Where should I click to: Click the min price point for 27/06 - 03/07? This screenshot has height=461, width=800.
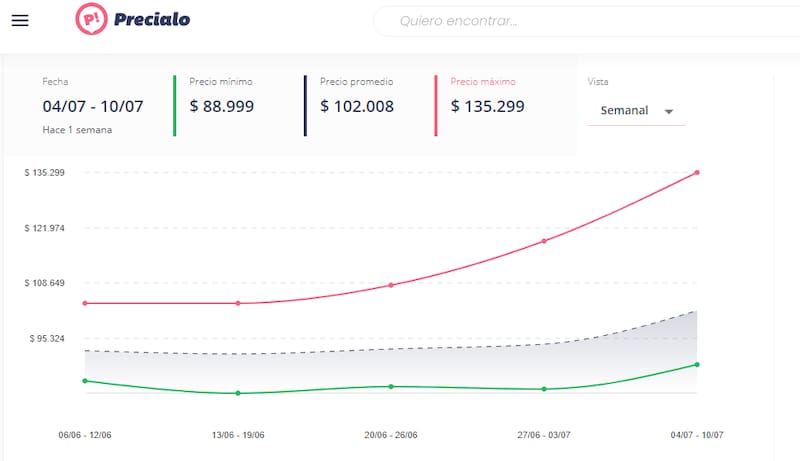click(x=544, y=389)
